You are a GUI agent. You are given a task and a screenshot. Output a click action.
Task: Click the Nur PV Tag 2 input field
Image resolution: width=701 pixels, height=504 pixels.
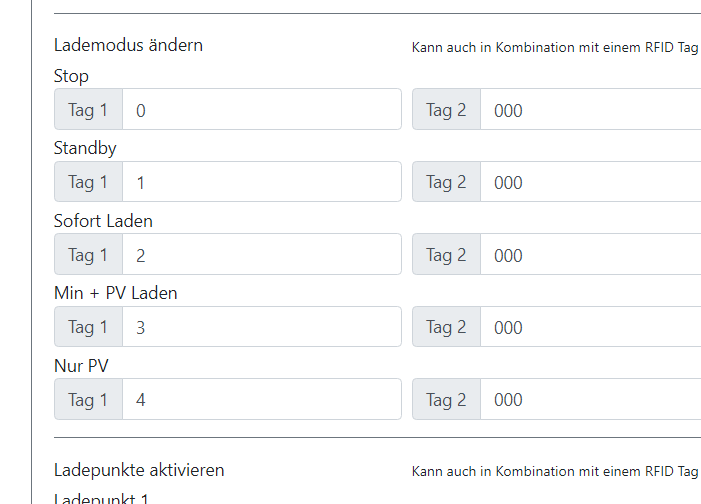point(590,399)
